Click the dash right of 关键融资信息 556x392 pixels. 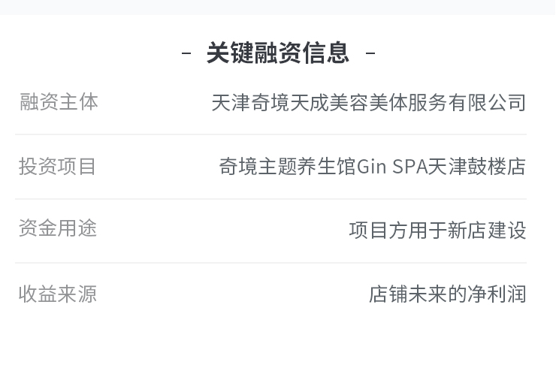coord(370,53)
